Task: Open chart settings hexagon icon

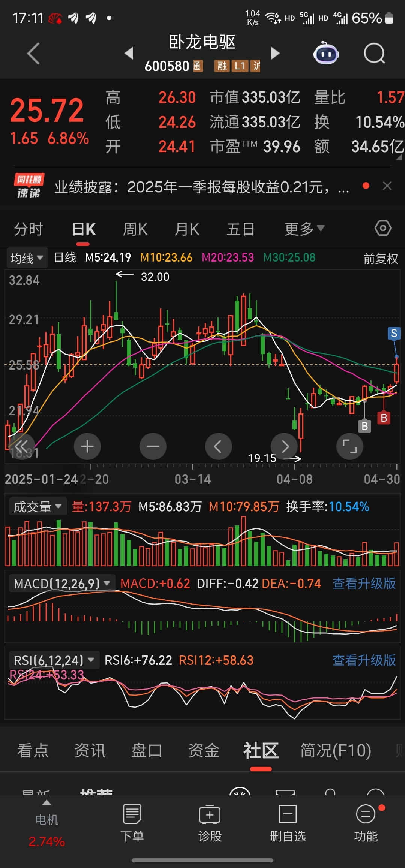Action: coord(383,228)
